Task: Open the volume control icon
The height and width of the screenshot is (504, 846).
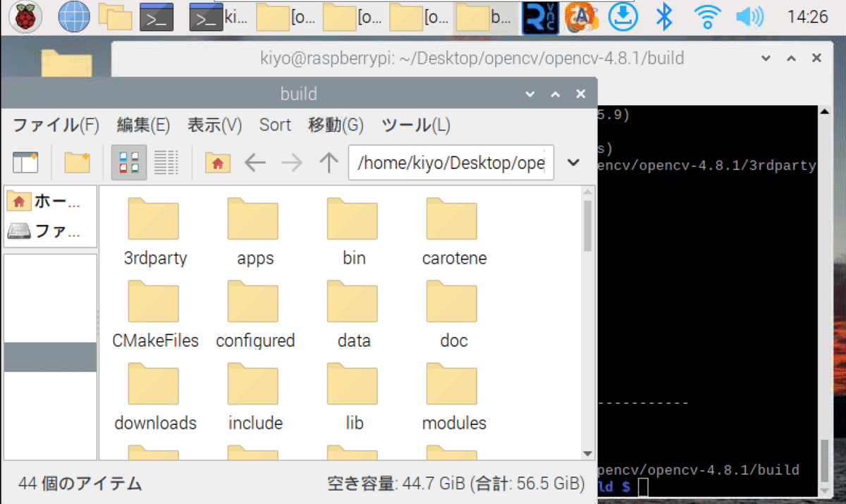Action: click(749, 17)
